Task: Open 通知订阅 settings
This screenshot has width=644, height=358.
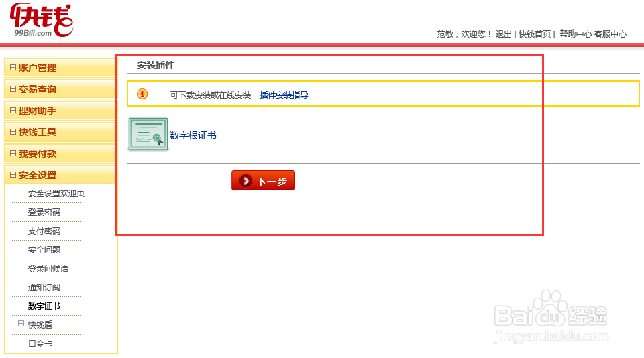Action: [44, 288]
